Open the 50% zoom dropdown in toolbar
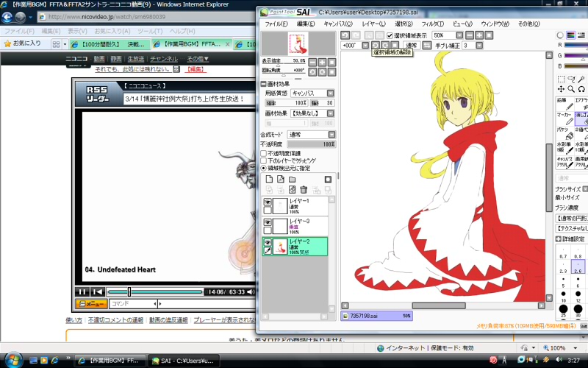Viewport: 588px width, 368px height. point(459,35)
